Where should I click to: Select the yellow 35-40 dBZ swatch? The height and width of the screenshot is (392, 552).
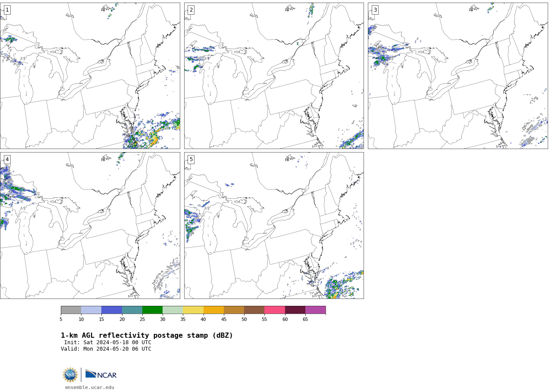pos(193,310)
